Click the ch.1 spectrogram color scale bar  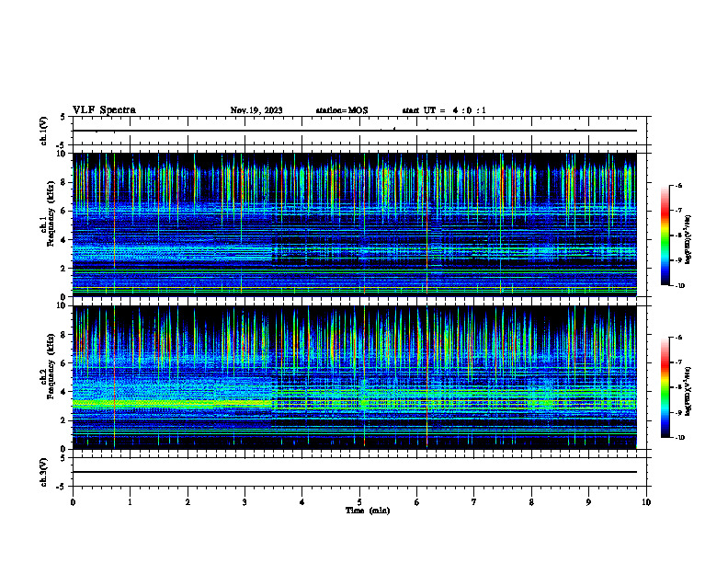click(665, 236)
